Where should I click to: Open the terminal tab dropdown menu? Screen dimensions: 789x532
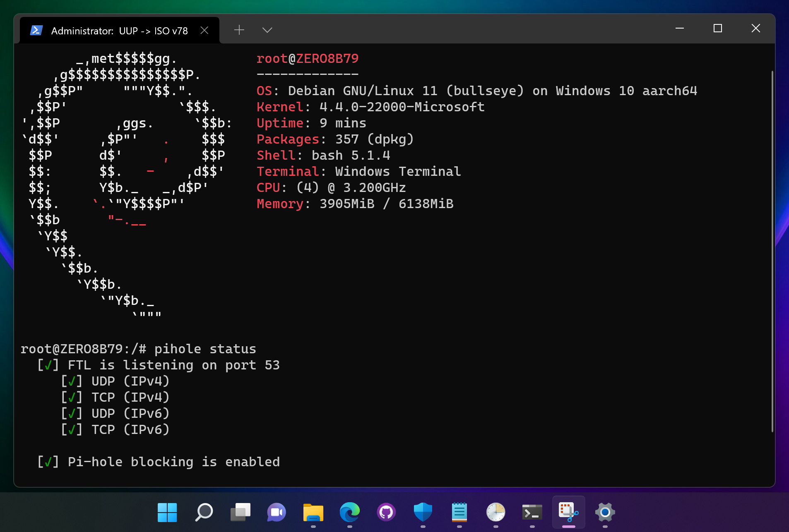[267, 30]
